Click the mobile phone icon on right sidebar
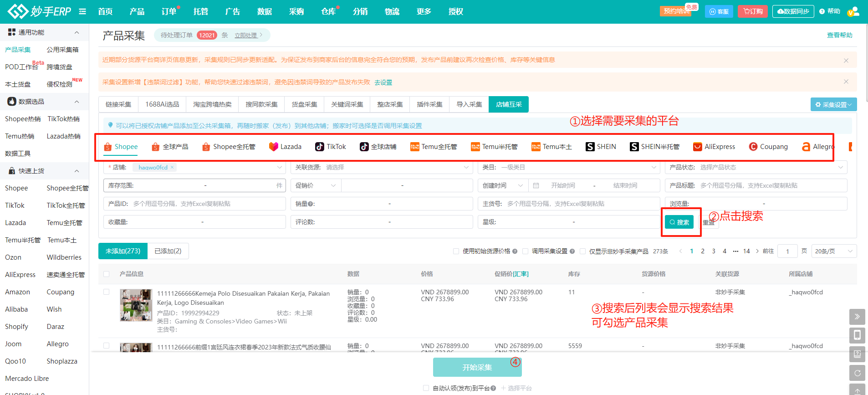The image size is (868, 395). pyautogui.click(x=857, y=335)
